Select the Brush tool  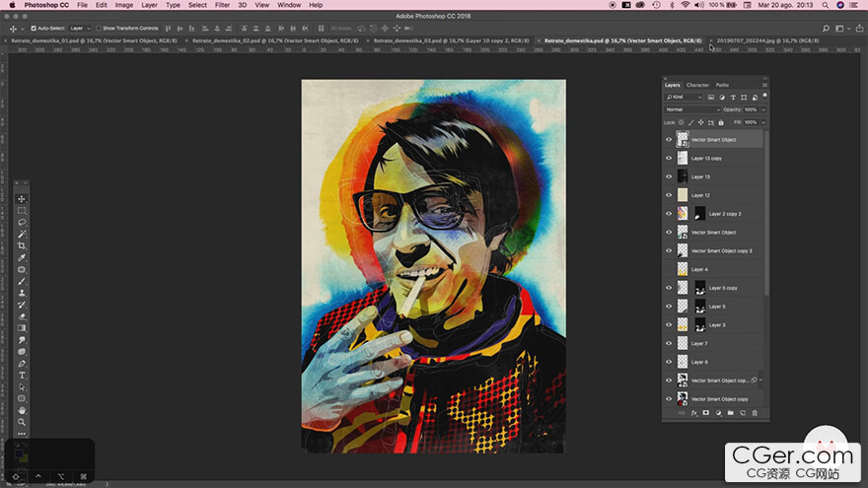click(22, 281)
